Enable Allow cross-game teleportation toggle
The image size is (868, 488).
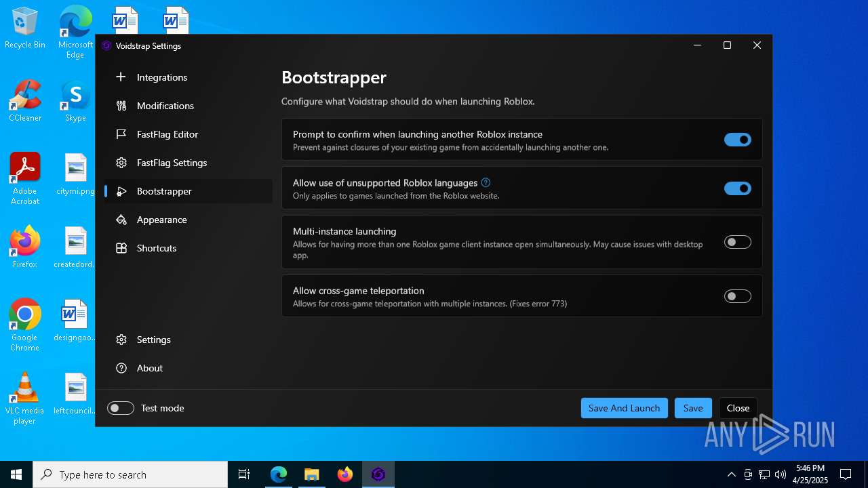click(x=737, y=296)
